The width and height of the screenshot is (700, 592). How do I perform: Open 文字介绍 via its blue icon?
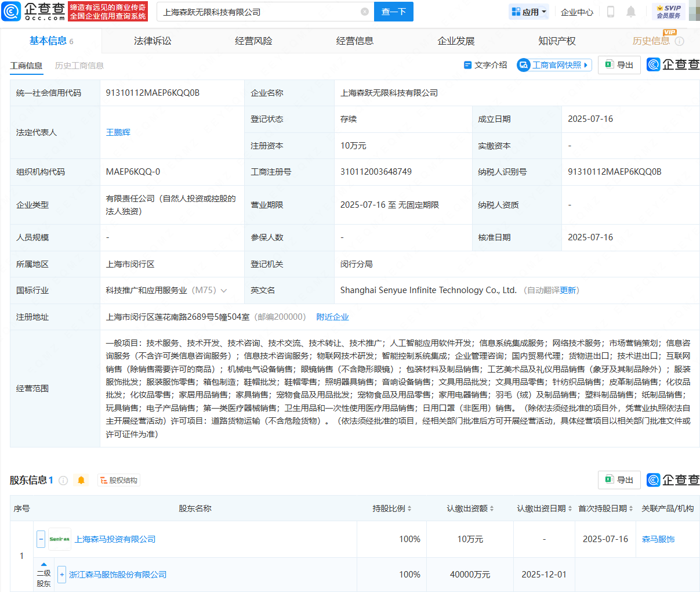pos(469,65)
